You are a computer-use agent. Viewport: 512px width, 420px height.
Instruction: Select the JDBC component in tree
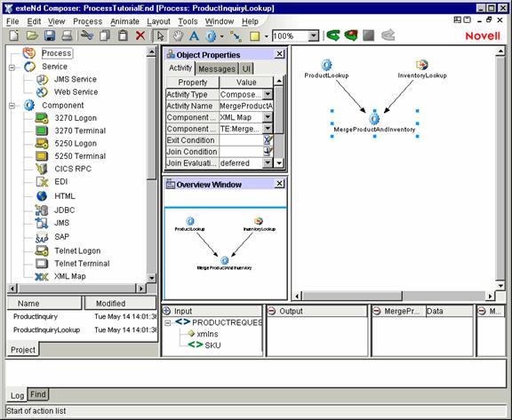(x=64, y=210)
